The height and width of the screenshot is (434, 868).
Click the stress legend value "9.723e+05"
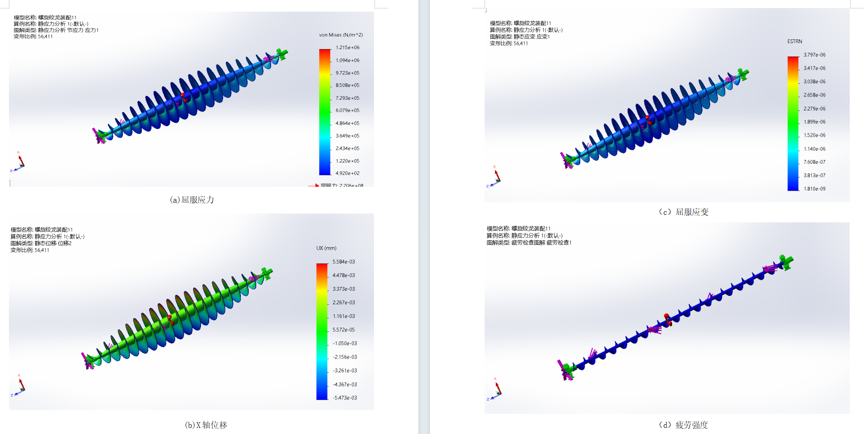click(x=348, y=73)
